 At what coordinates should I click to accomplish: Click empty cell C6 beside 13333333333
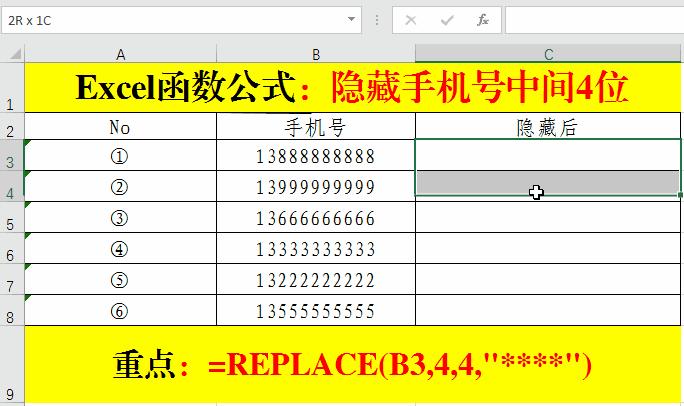548,248
